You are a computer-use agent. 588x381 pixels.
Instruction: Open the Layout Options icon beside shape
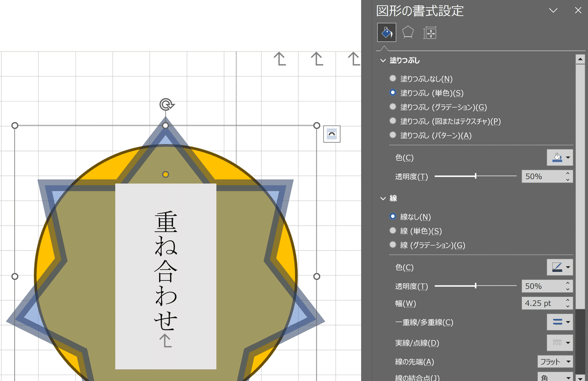(332, 134)
